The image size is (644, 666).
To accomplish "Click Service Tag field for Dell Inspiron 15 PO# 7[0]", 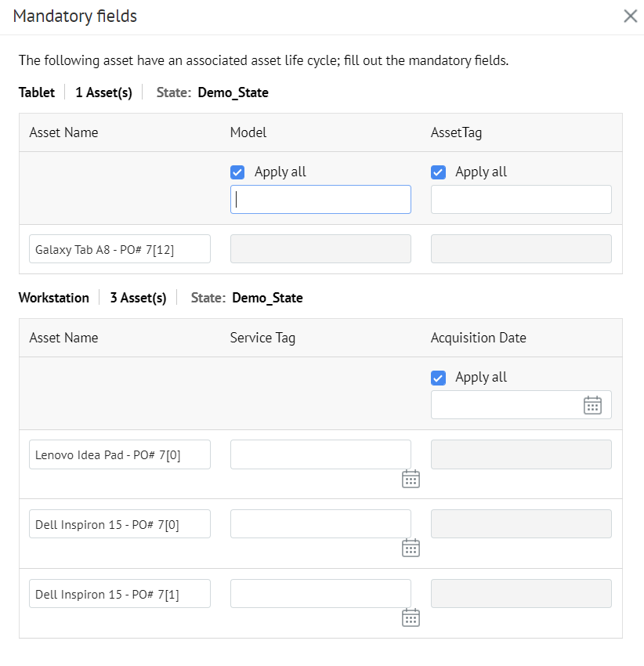I will 320,523.
